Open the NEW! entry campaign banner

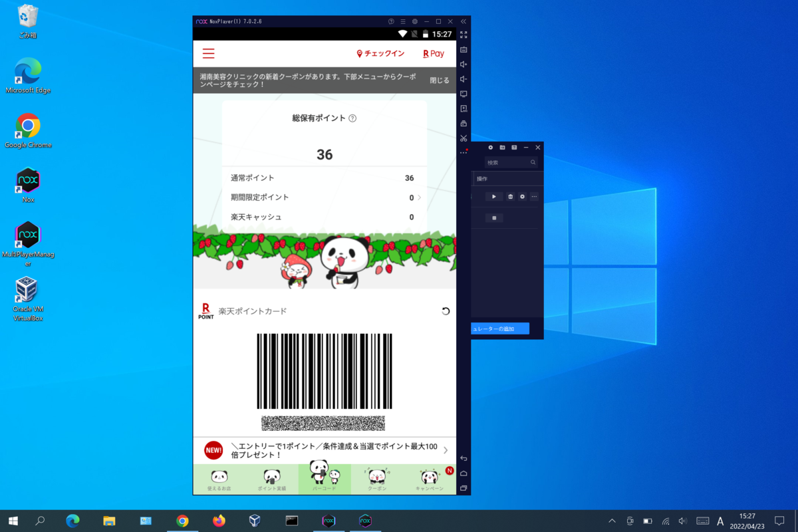[325, 450]
